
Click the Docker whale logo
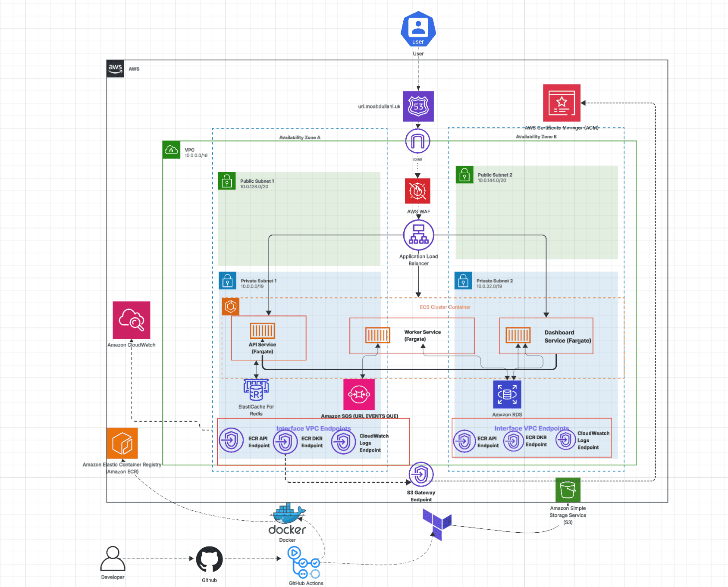tap(287, 519)
